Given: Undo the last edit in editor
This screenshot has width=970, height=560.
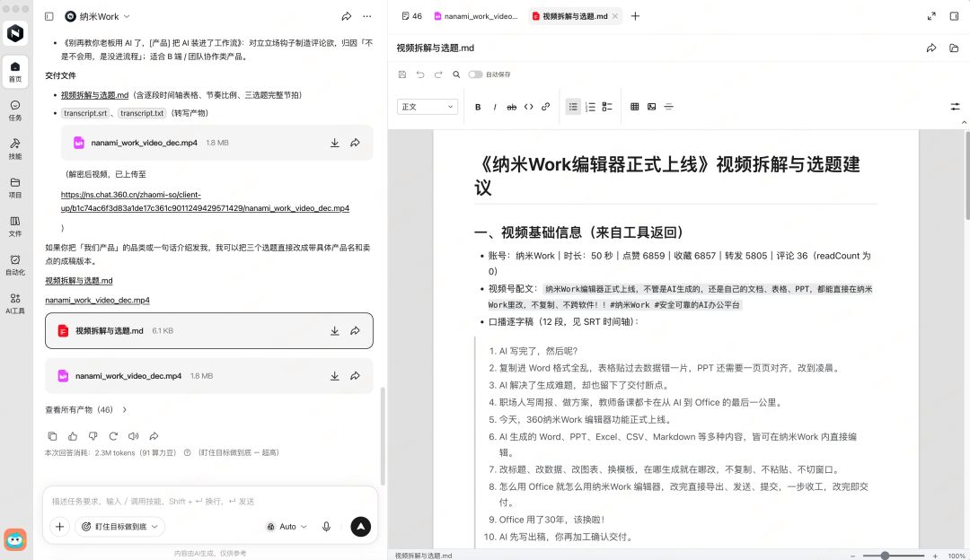Looking at the screenshot, I should coord(420,74).
